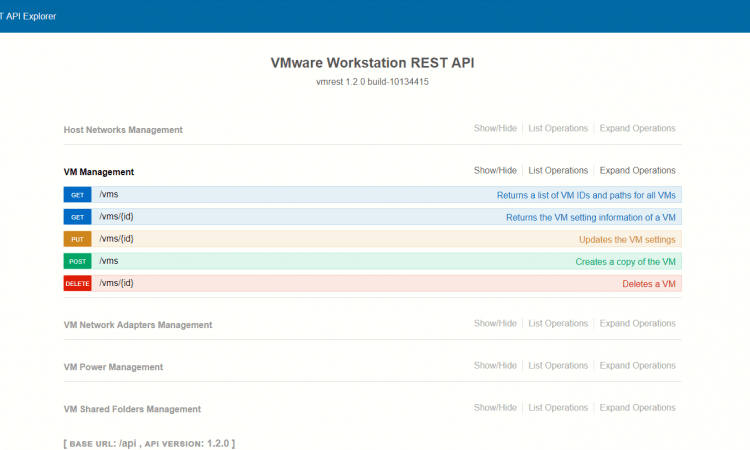Click the POST badge for /vms
This screenshot has height=450, width=750.
(77, 261)
